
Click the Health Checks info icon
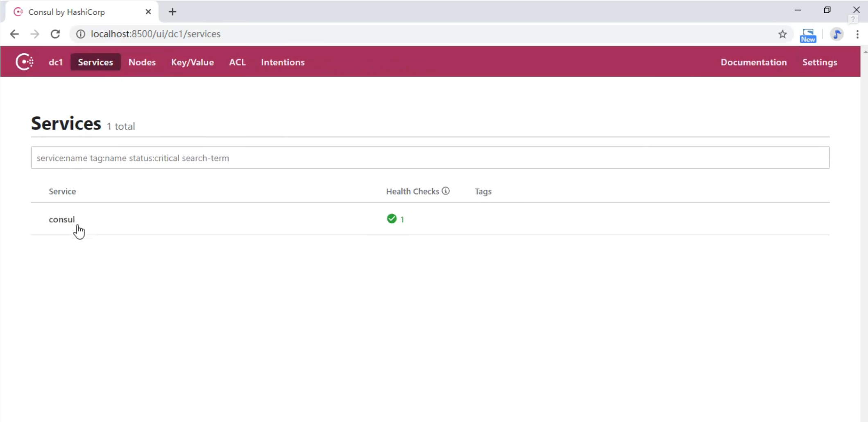[x=446, y=191]
